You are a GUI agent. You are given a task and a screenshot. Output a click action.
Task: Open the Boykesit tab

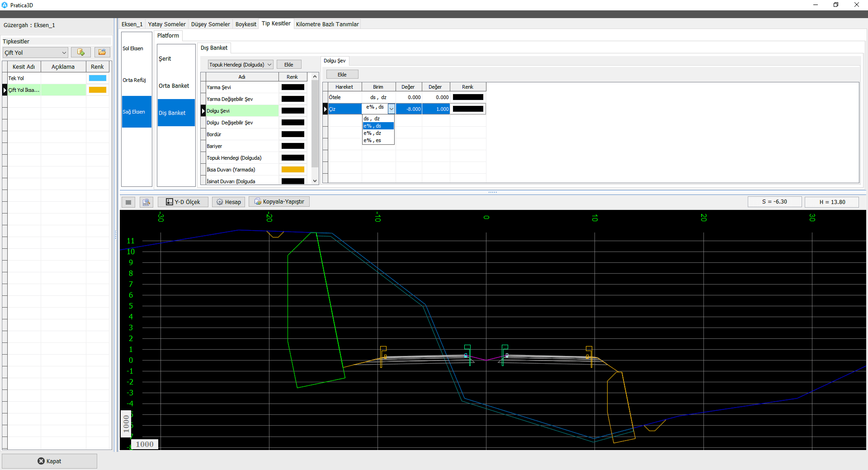[x=245, y=24]
